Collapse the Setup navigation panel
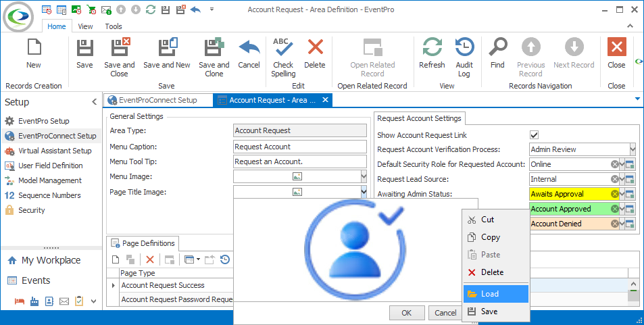Viewport: 644px width, 325px height. [x=95, y=102]
